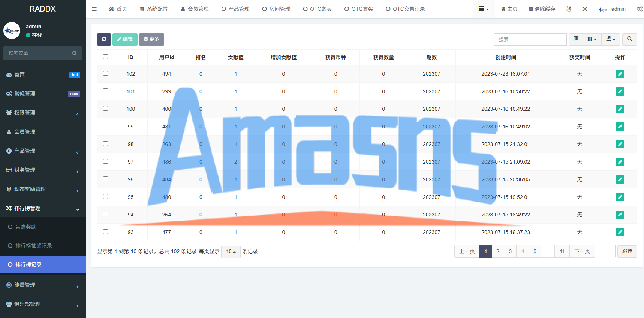Switch to 房间管理 tab

276,9
